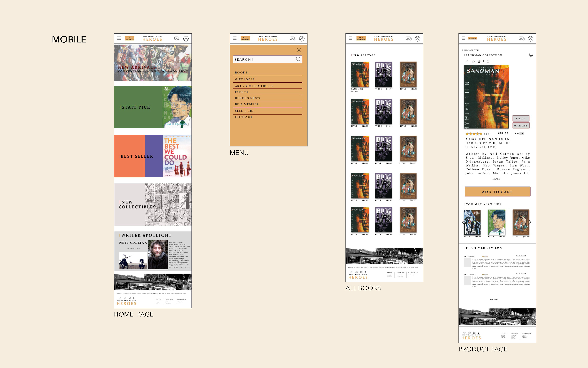Click the Search input field in menu
Screen dimensions: 588x368
pyautogui.click(x=267, y=59)
